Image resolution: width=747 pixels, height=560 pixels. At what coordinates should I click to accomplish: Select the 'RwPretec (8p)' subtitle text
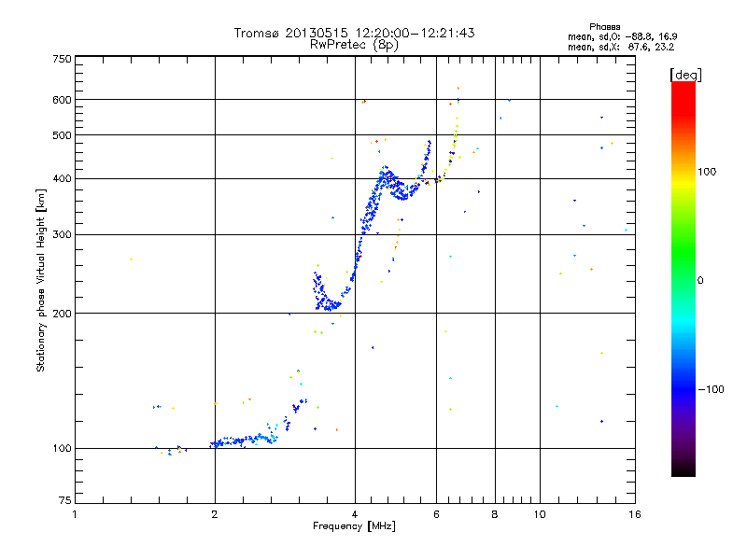tap(354, 45)
